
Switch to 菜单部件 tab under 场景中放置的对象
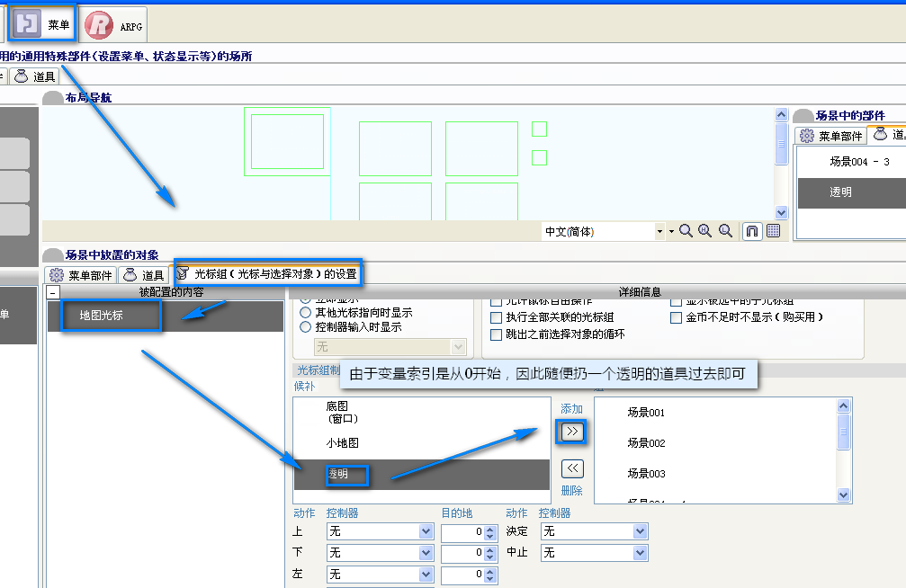click(81, 275)
